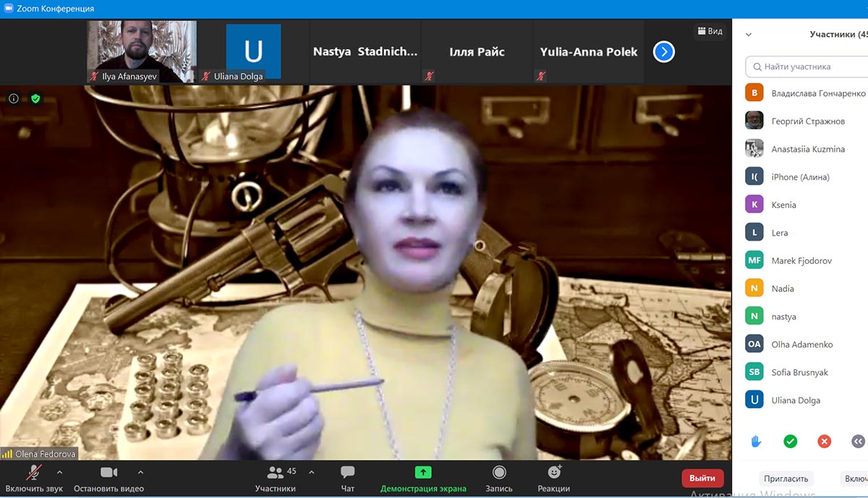Toggle the red X no reaction

click(x=825, y=441)
